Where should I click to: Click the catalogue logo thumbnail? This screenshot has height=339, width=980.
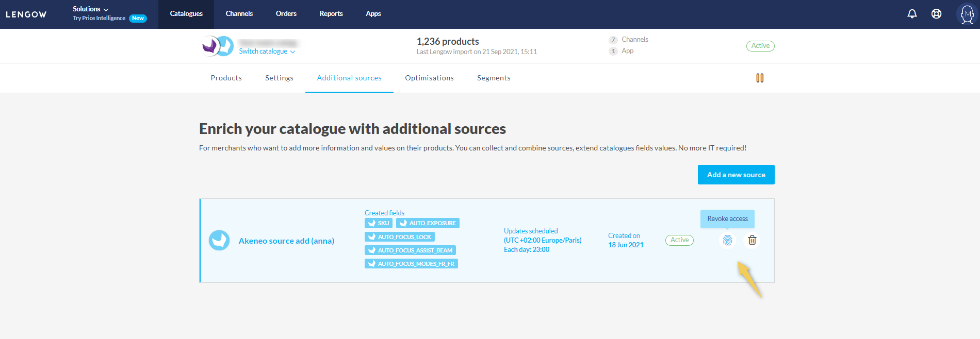[x=218, y=46]
